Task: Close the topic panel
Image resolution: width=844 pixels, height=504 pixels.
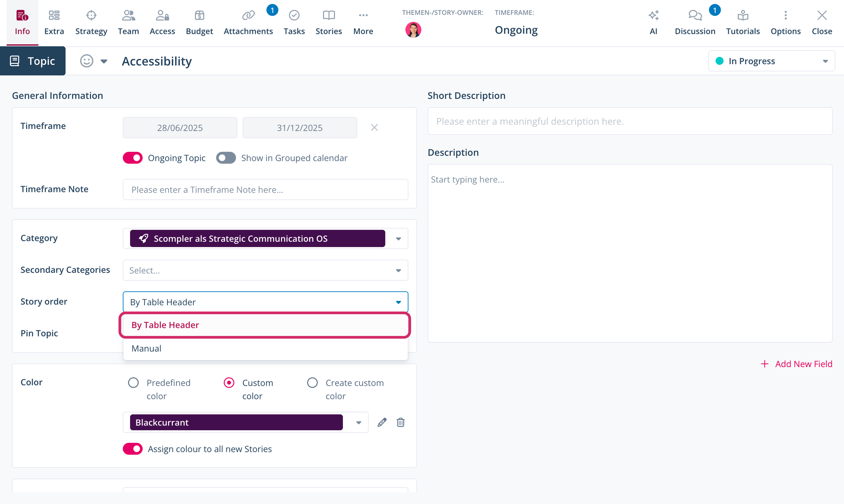Action: tap(822, 22)
